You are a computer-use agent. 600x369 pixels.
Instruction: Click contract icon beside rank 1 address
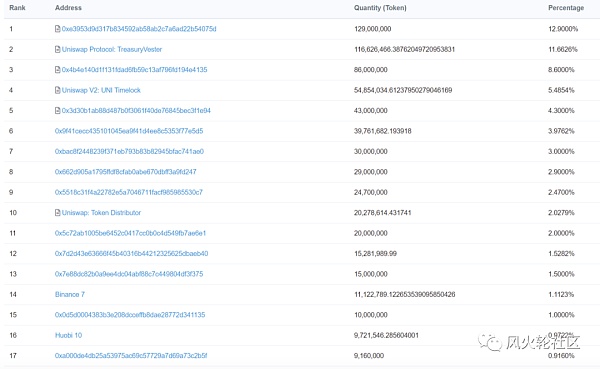tap(57, 29)
